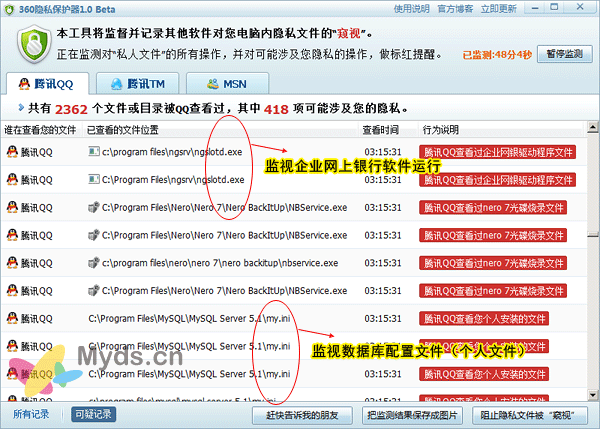Minimize the 360隐私保护器 window

click(535, 8)
